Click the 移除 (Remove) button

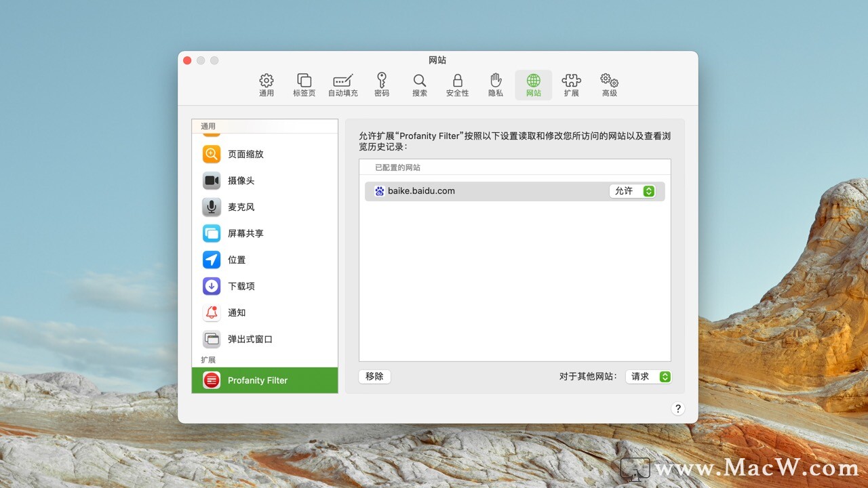pos(374,376)
